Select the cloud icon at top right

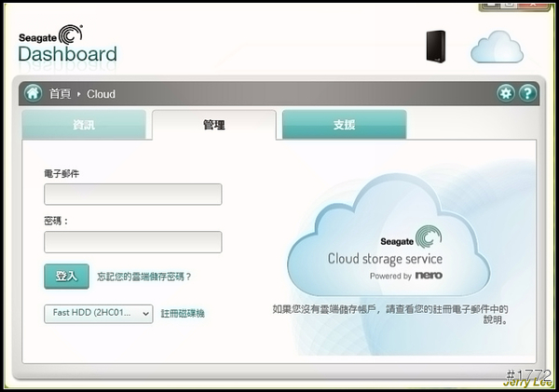coord(497,47)
